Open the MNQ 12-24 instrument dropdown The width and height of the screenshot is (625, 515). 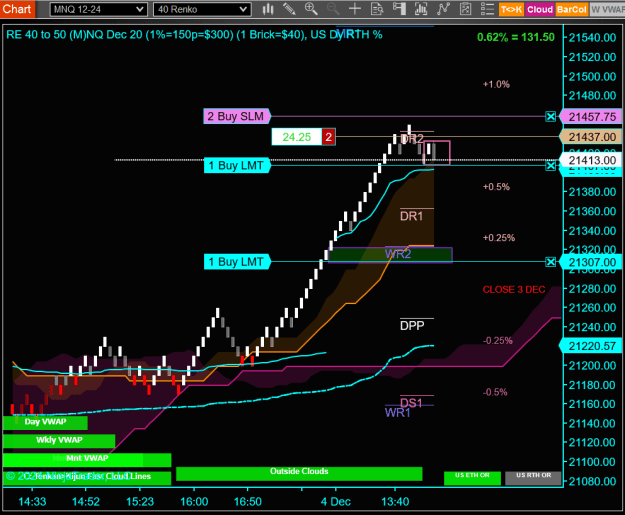point(98,9)
